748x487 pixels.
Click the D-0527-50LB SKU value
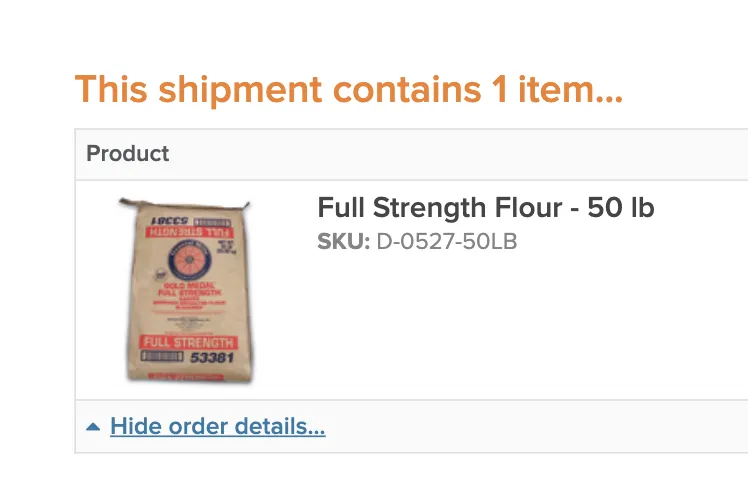pyautogui.click(x=446, y=241)
